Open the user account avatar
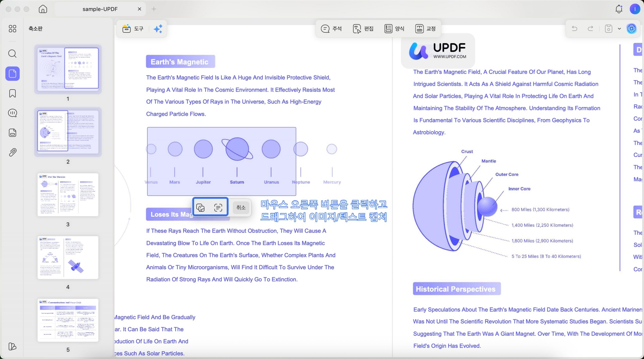Viewport: 644px width, 359px height. point(635,9)
